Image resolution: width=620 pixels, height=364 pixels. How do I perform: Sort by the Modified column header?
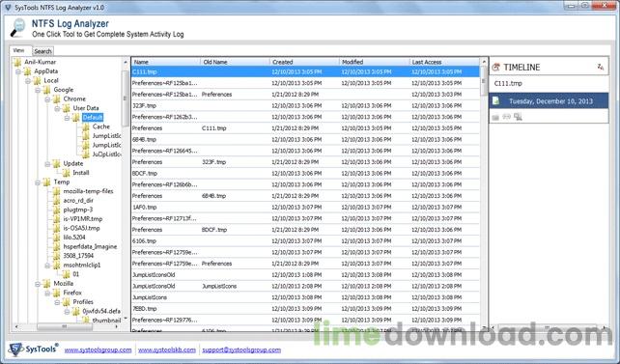click(x=374, y=62)
